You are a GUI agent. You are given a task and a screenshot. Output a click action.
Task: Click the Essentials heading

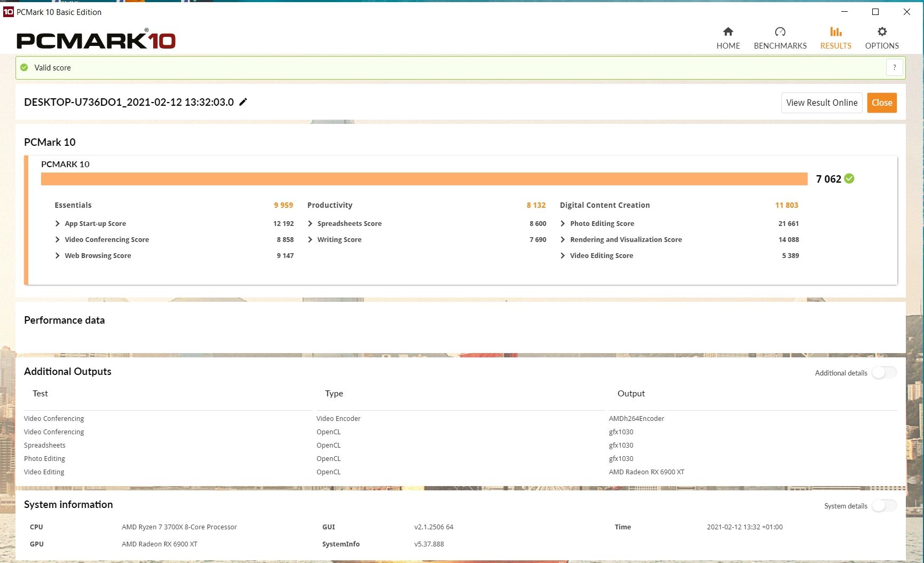(x=73, y=205)
